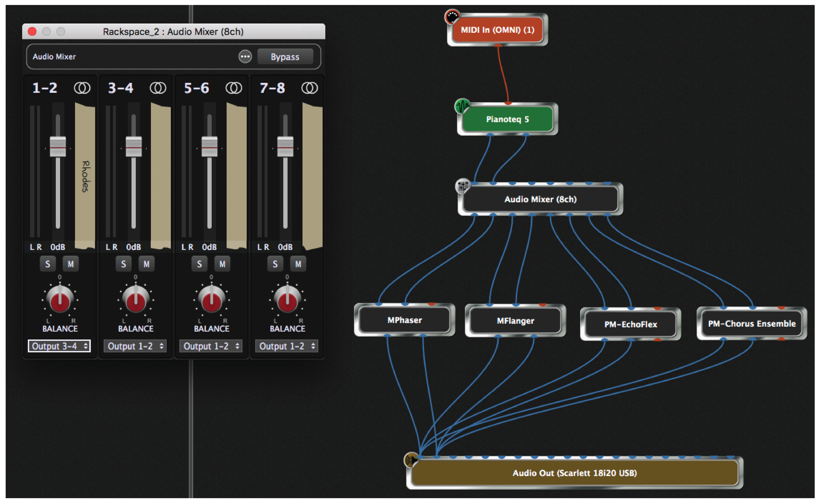Select the MFlanger plugin block
The image size is (822, 504).
tap(515, 321)
